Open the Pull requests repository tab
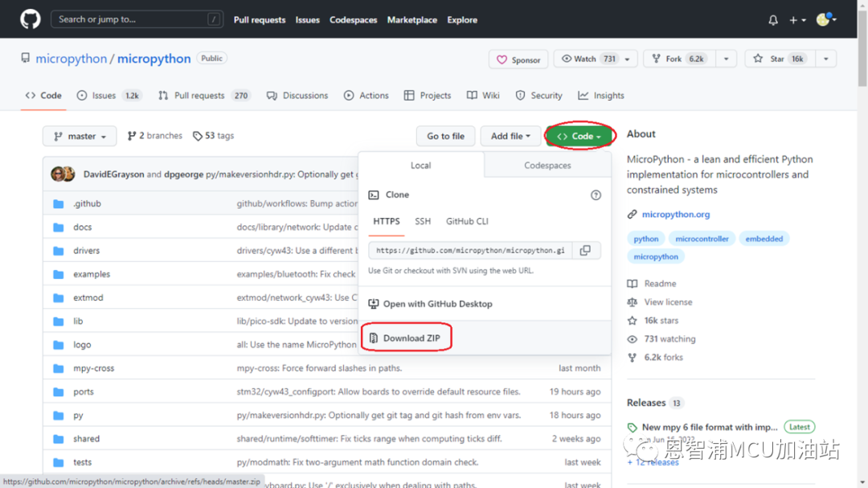Image resolution: width=868 pixels, height=488 pixels. point(203,96)
